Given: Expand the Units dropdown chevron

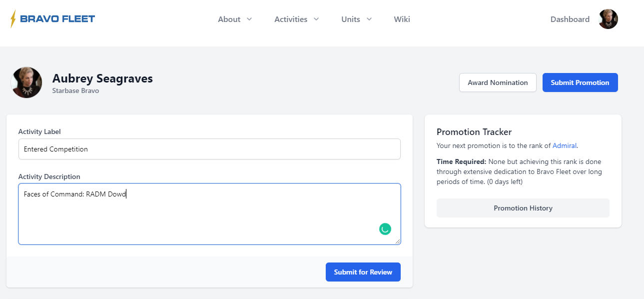Looking at the screenshot, I should [x=369, y=19].
